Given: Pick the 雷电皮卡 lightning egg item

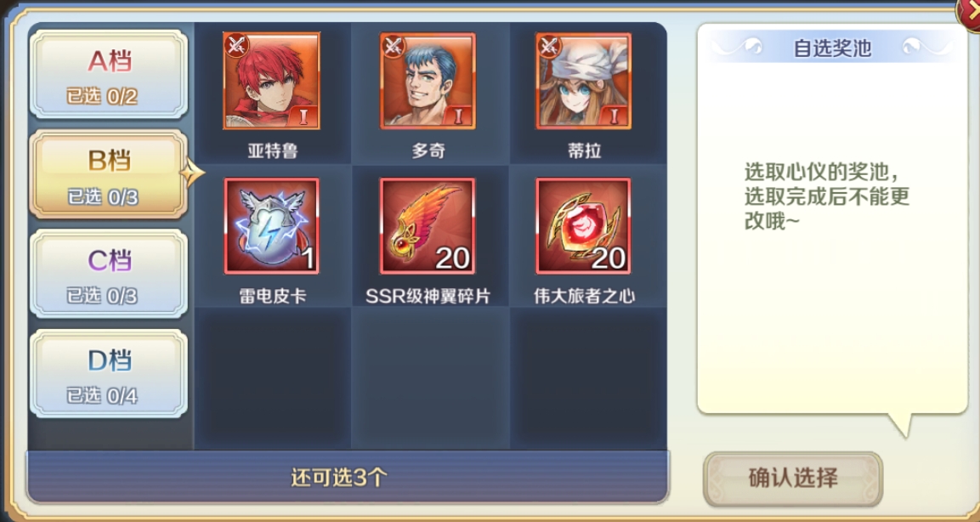Looking at the screenshot, I should point(271,226).
